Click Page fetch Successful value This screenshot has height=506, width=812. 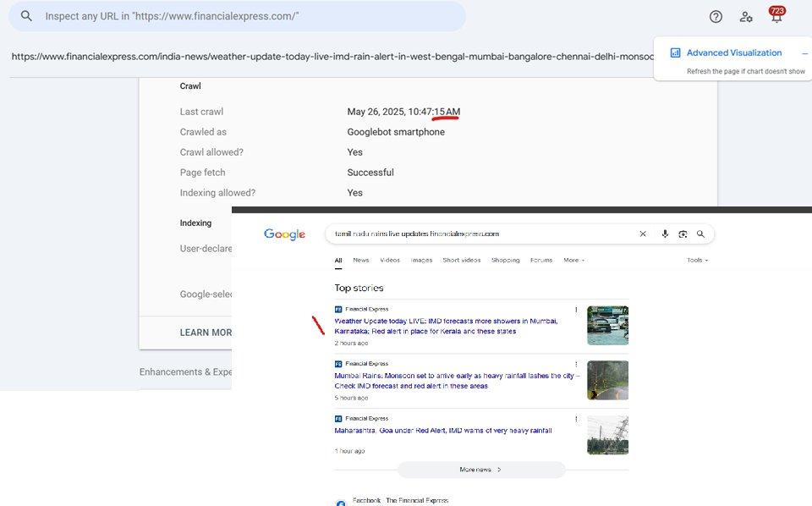(370, 173)
